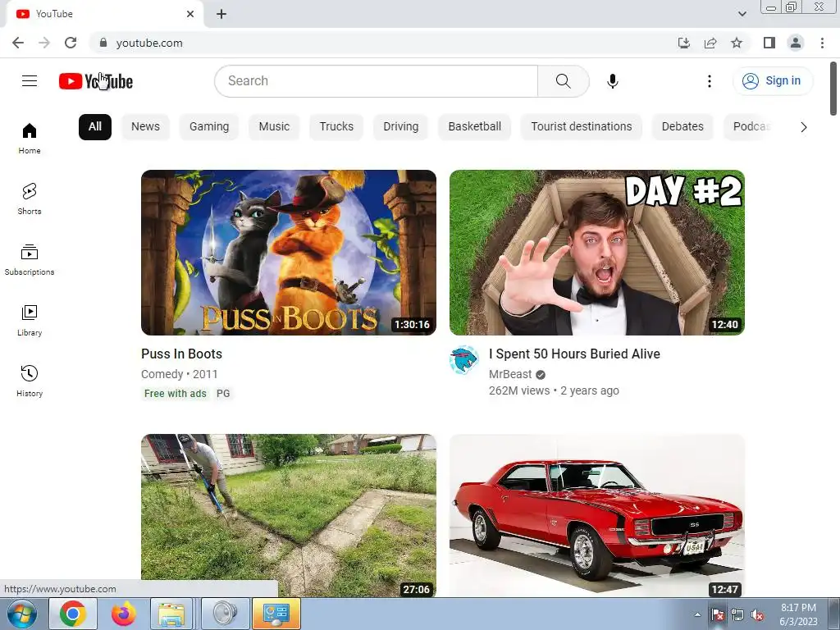This screenshot has height=630, width=840.
Task: Select the Gaming chip
Action: (209, 127)
